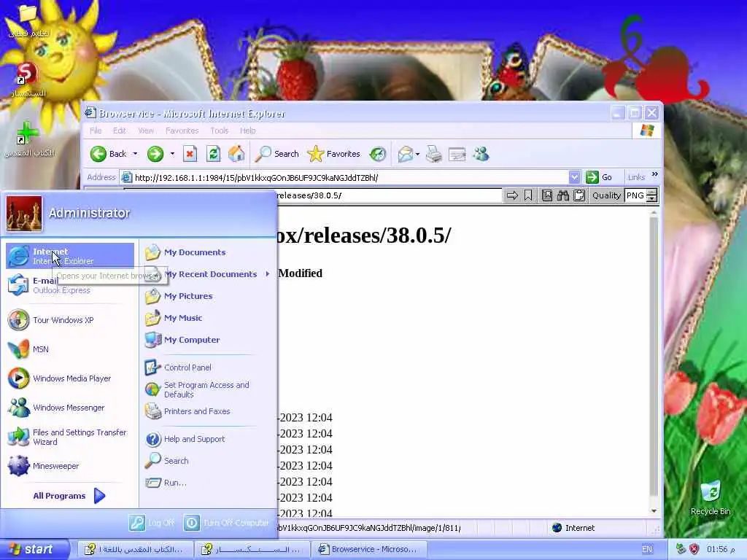This screenshot has height=560, width=747.
Task: Select Tour Windows XP in Start menu
Action: point(70,320)
